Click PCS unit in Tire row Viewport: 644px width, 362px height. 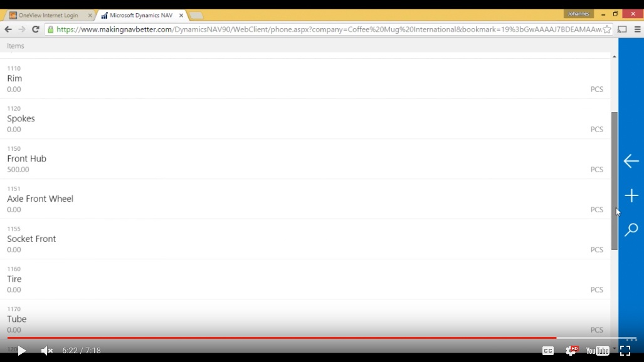point(597,289)
